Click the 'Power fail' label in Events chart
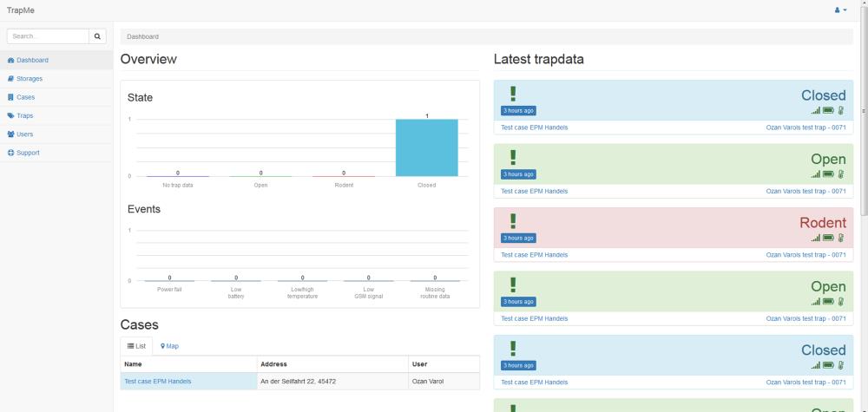The height and width of the screenshot is (412, 868). click(169, 290)
